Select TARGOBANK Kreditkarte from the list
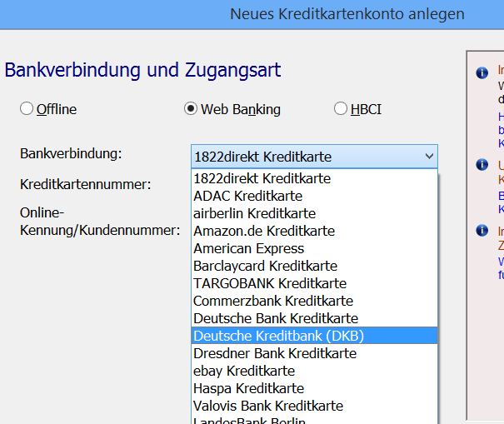Image resolution: width=504 pixels, height=424 pixels. point(269,283)
